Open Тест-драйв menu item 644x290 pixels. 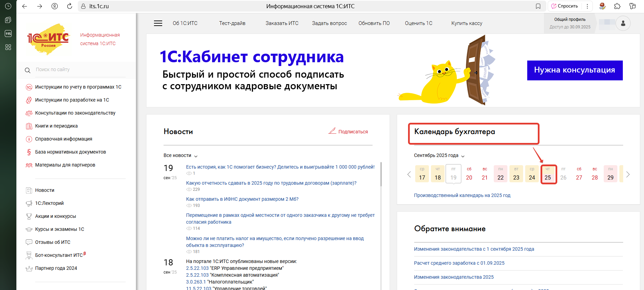[232, 23]
